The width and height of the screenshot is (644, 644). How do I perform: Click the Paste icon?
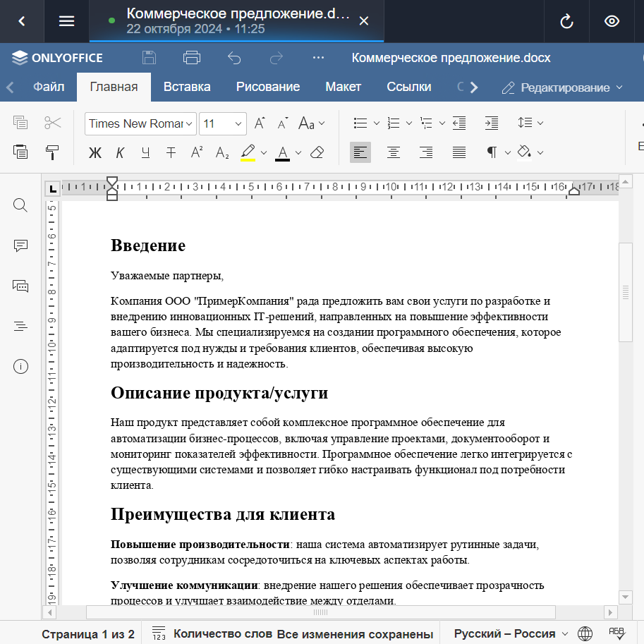tap(20, 152)
